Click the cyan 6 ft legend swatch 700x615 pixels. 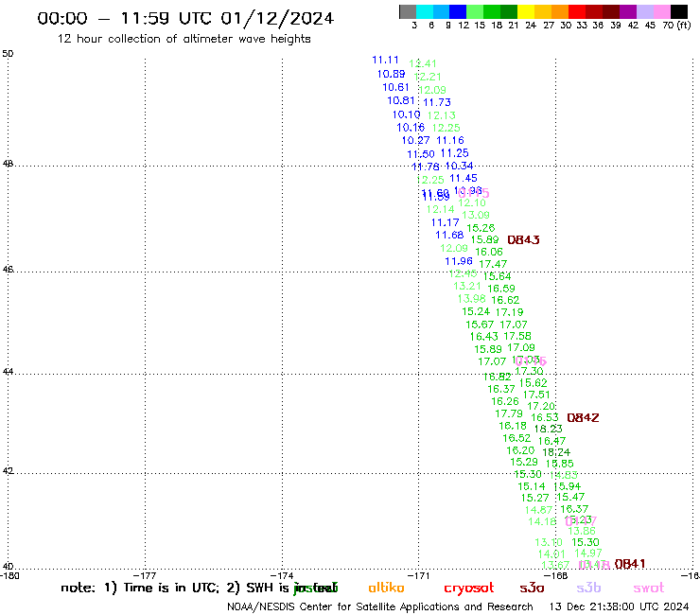point(425,11)
